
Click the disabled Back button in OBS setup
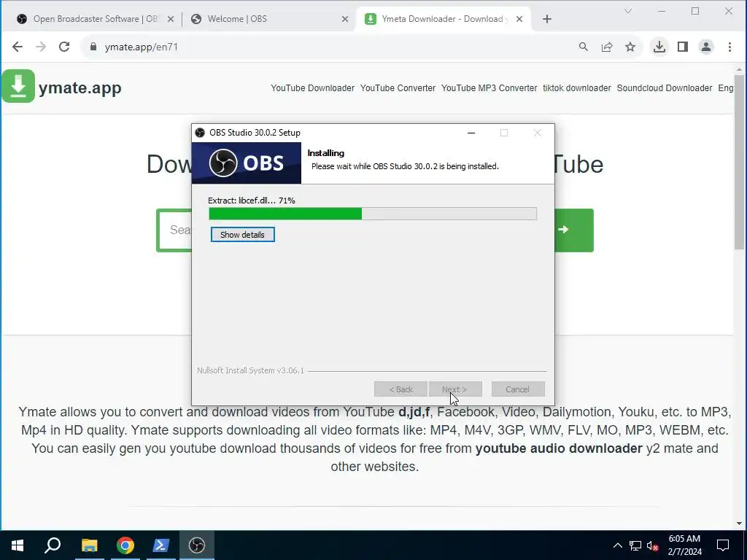pos(400,389)
